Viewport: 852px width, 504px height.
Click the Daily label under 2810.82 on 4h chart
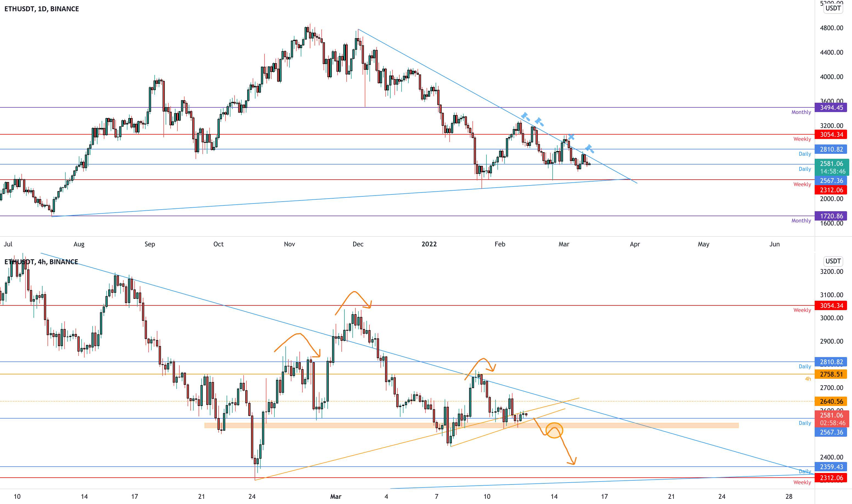[x=804, y=366]
